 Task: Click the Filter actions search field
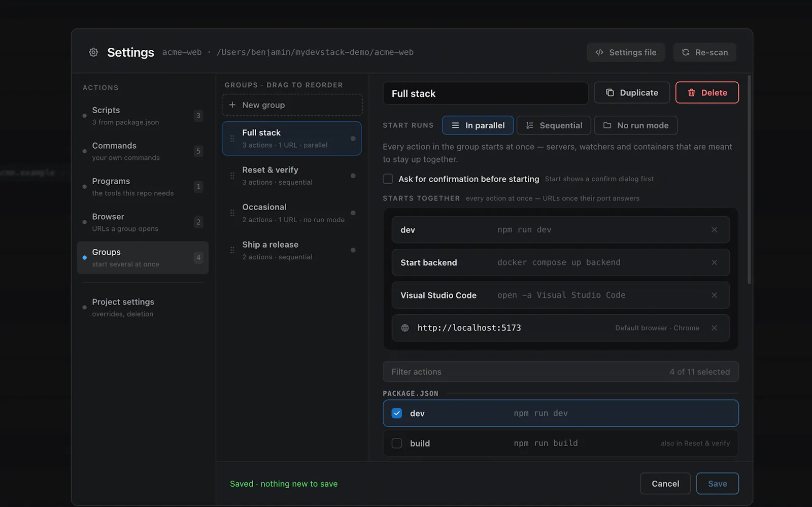click(560, 372)
